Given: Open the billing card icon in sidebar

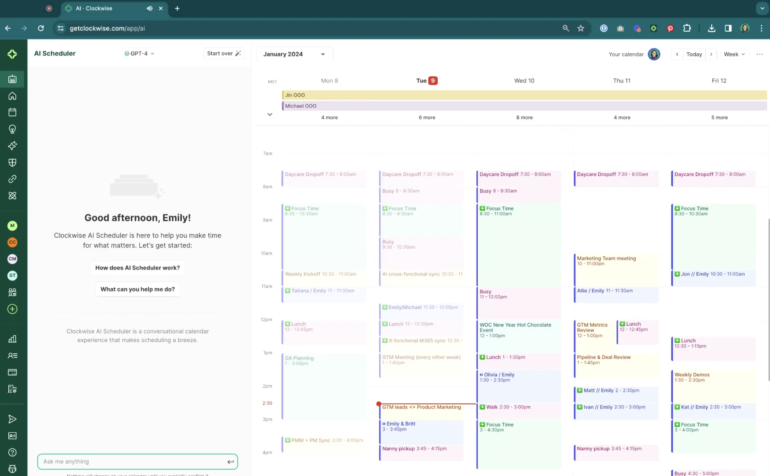Looking at the screenshot, I should coord(12,372).
